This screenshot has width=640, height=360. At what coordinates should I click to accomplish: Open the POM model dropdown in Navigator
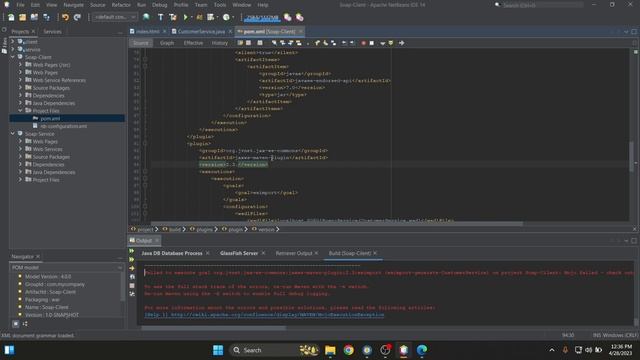coord(67,268)
